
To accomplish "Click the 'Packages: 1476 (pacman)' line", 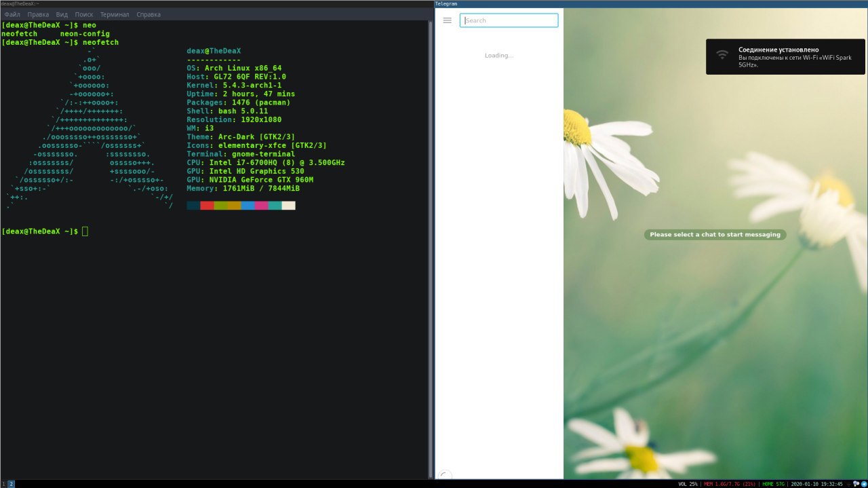I will tap(238, 102).
